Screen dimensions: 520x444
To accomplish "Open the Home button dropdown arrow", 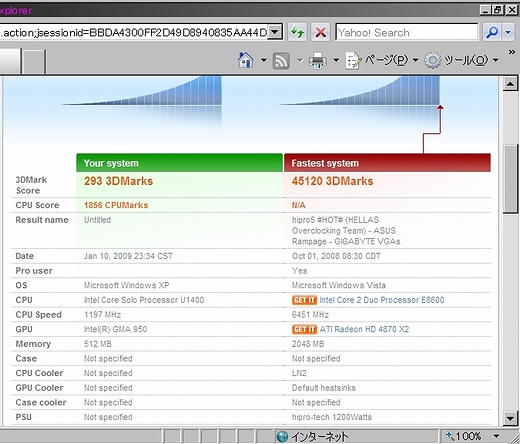I will click(263, 60).
